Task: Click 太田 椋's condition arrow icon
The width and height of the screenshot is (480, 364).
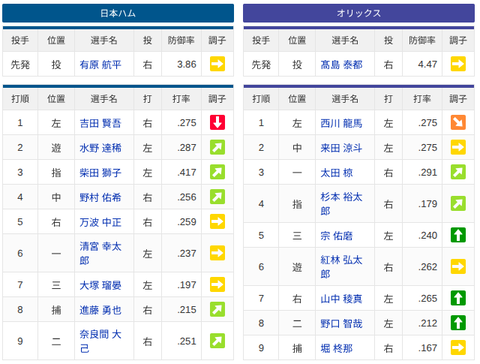Action: pyautogui.click(x=458, y=172)
